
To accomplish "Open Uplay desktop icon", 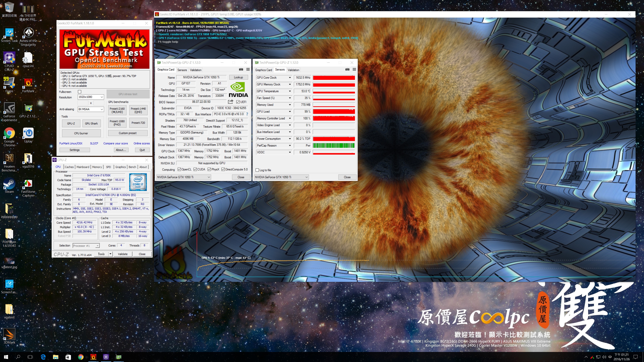I will pos(28,135).
